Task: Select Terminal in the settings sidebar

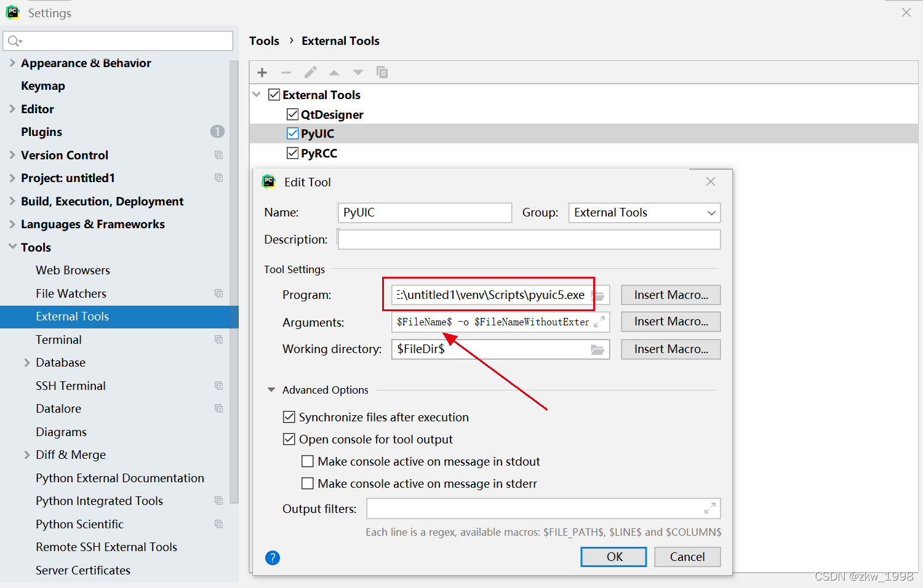Action: click(58, 339)
